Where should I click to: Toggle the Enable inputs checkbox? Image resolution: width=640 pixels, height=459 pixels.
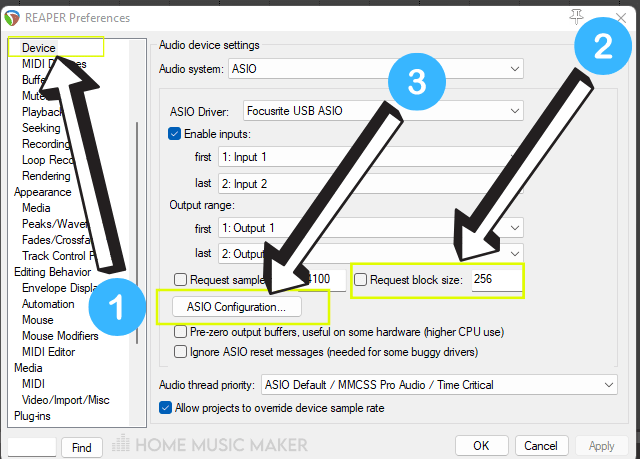(x=174, y=134)
